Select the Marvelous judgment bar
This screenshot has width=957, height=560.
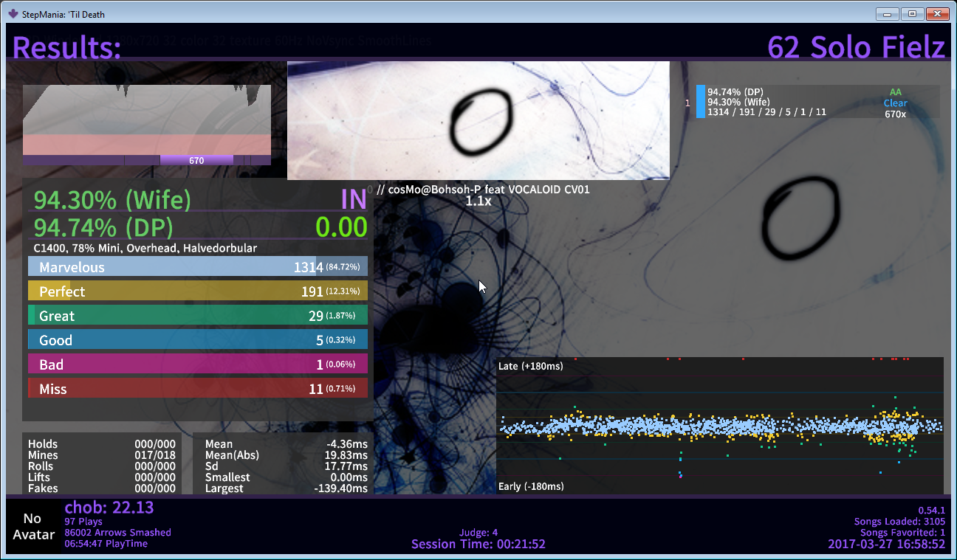[197, 267]
